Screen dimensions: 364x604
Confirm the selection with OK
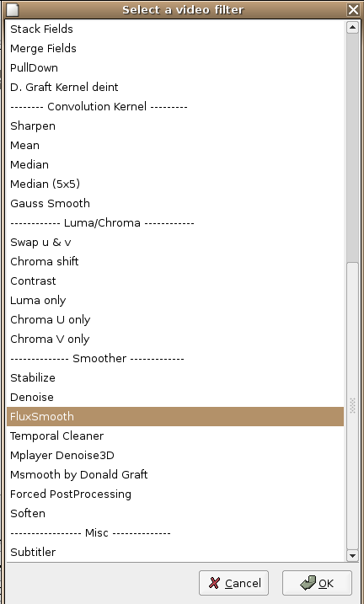317,583
